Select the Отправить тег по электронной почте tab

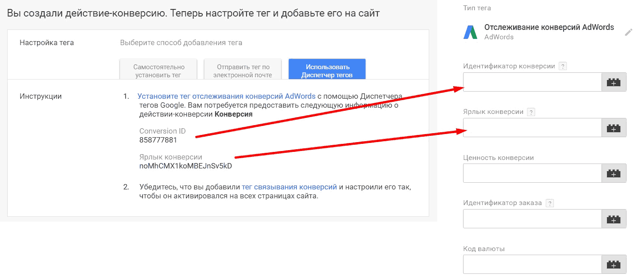tap(243, 69)
